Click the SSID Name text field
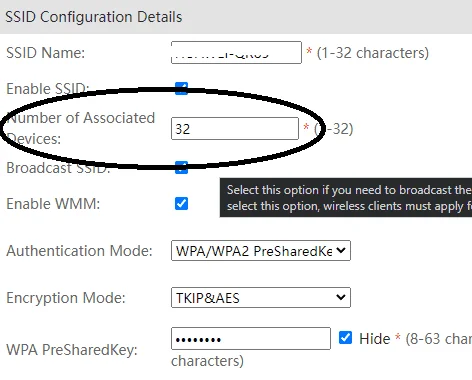 (236, 53)
